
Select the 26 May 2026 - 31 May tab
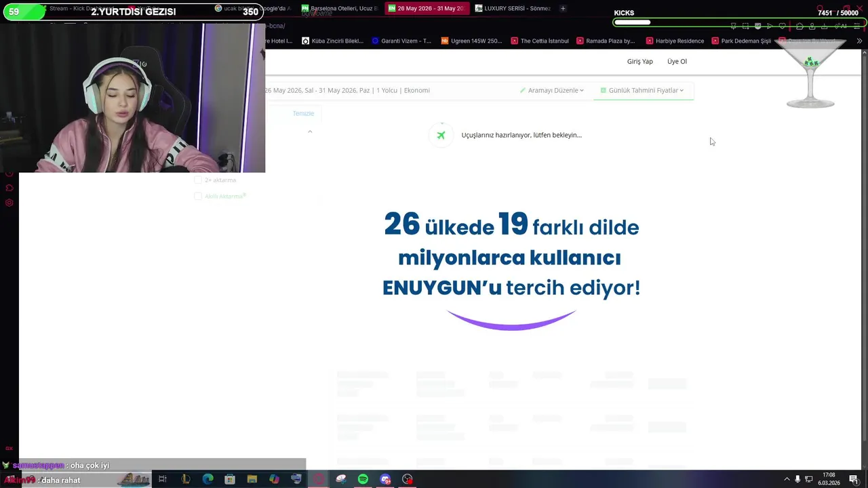(426, 8)
